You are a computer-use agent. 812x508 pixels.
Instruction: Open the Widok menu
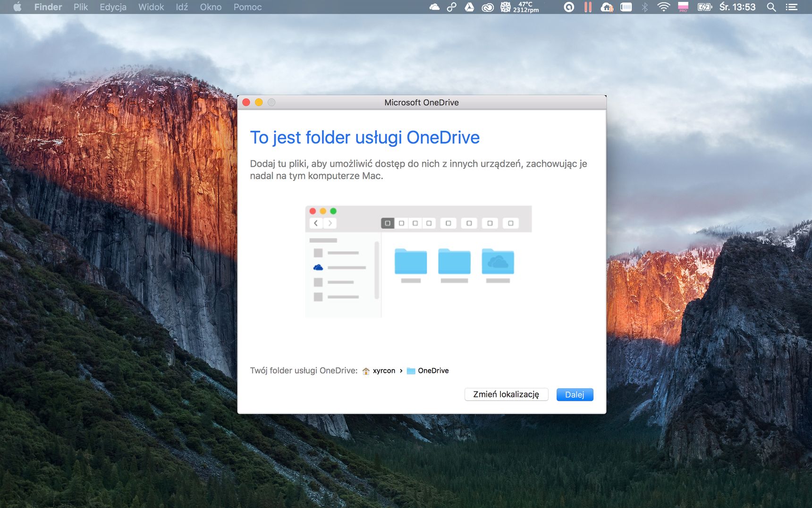click(151, 7)
